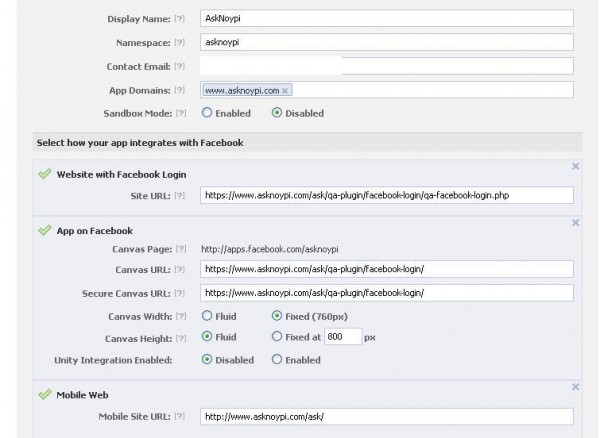Focus the Contact Email field
The width and height of the screenshot is (600, 438).
(x=386, y=67)
